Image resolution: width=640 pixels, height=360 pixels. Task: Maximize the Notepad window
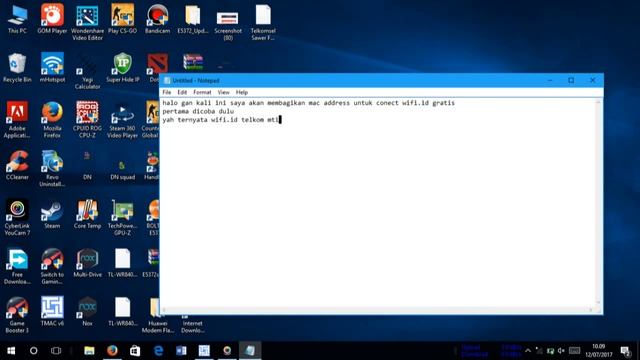click(571, 80)
